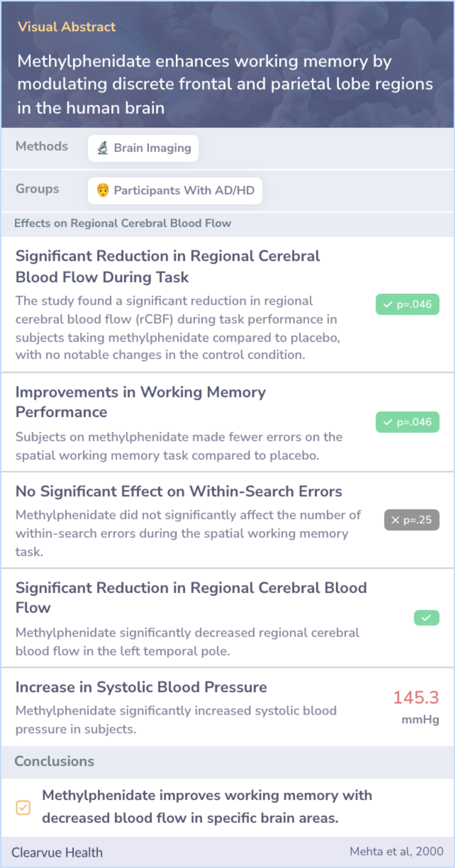
Task: Click the Effects on Regional Cerebral Blood Flow header
Action: tap(123, 223)
